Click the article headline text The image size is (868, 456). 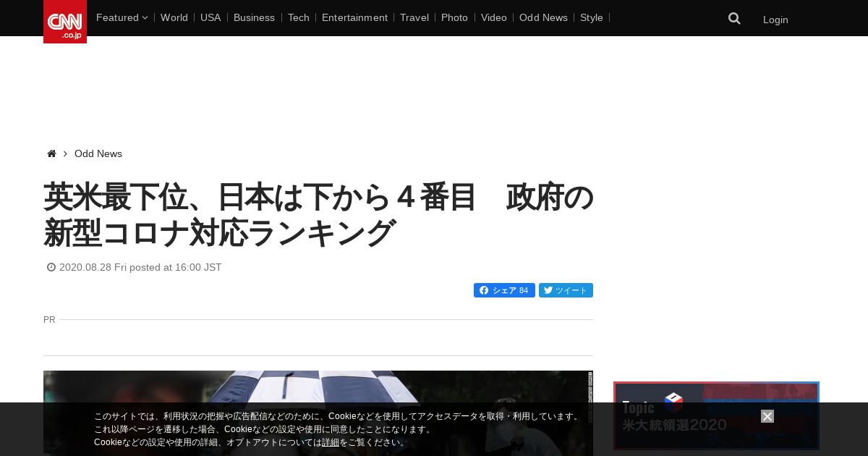(318, 215)
